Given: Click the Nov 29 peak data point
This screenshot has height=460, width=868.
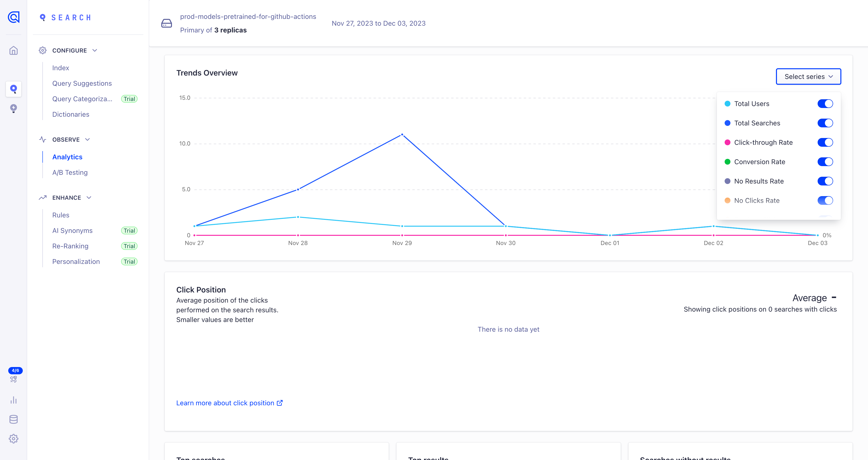Looking at the screenshot, I should [402, 135].
